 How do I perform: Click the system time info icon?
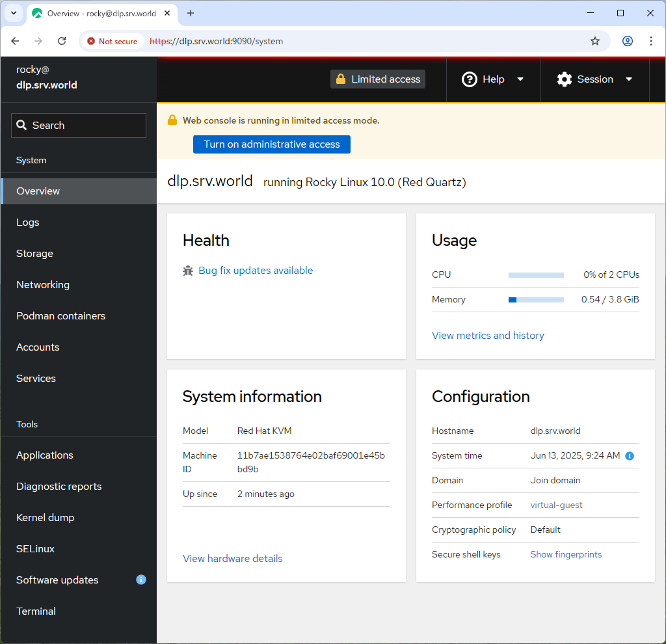pyautogui.click(x=629, y=456)
